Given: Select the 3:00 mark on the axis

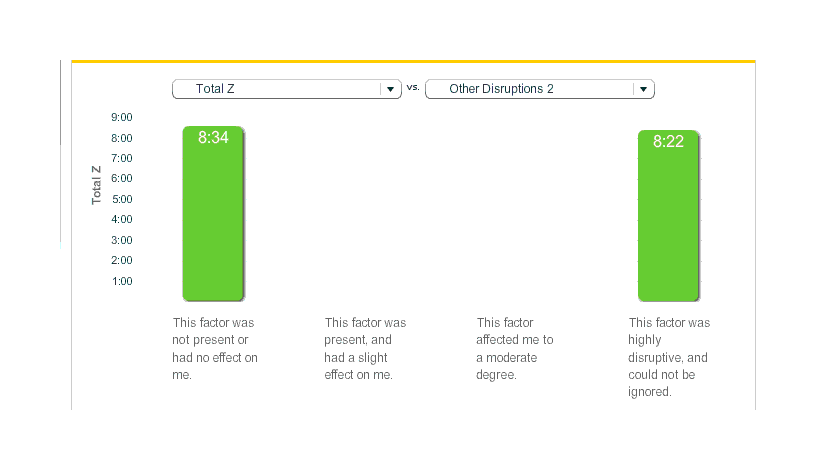Looking at the screenshot, I should 122,240.
